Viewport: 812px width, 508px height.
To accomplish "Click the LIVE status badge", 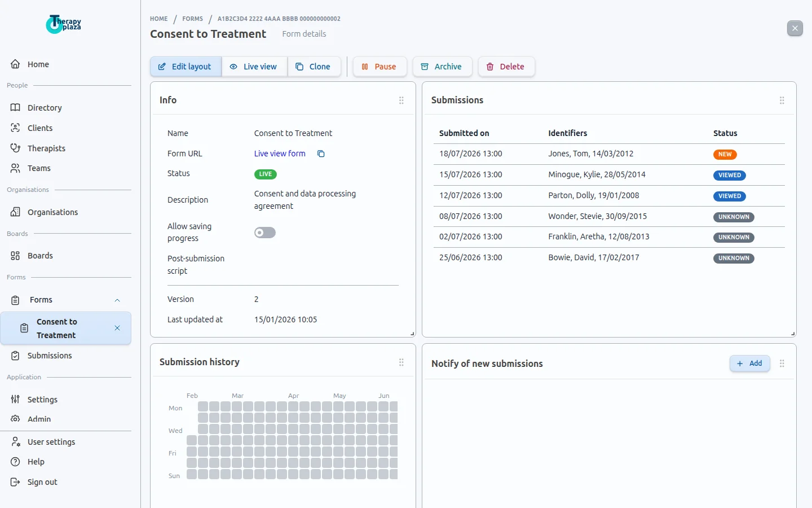I will click(266, 174).
